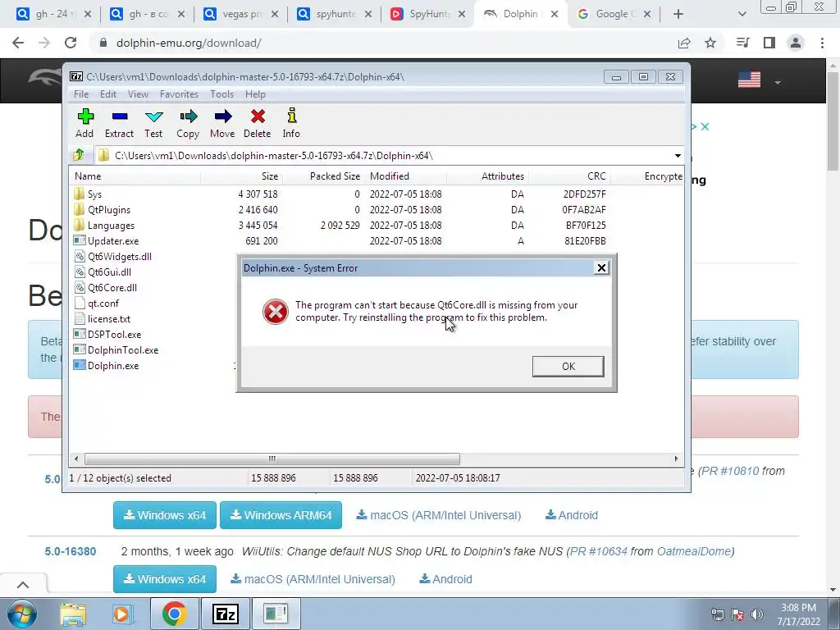Click the Test toolbar icon

(x=153, y=123)
